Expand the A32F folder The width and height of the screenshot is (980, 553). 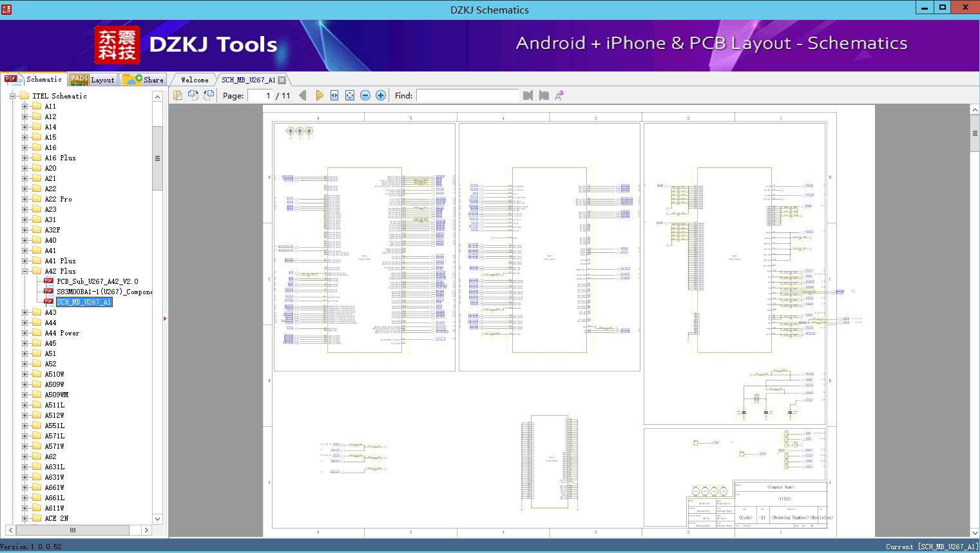[x=24, y=230]
